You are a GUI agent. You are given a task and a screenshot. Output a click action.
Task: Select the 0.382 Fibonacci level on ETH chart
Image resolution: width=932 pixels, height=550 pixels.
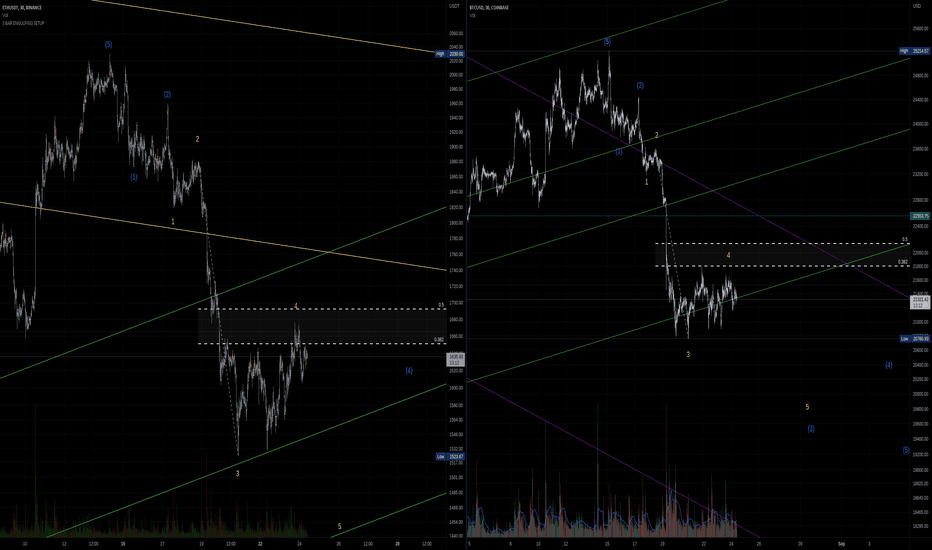point(439,340)
